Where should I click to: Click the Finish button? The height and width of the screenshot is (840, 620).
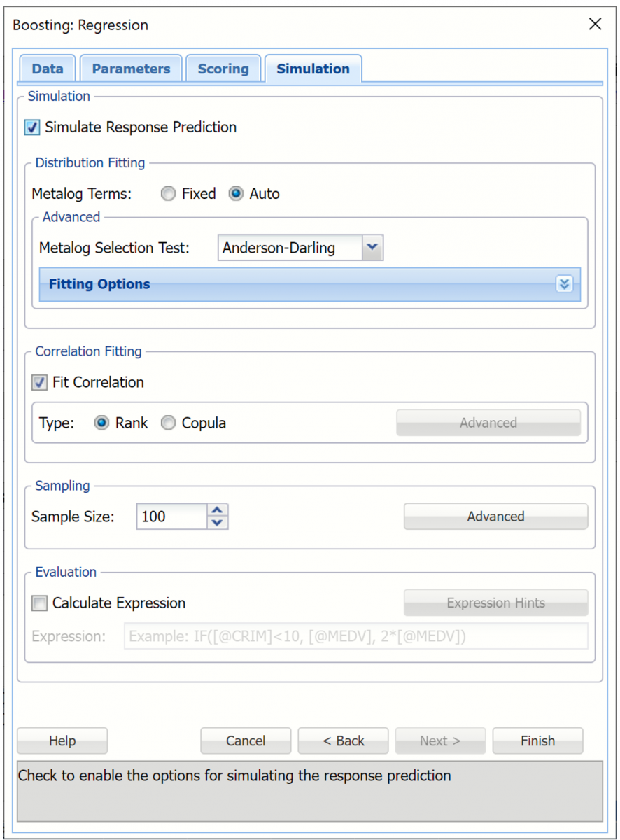537,741
